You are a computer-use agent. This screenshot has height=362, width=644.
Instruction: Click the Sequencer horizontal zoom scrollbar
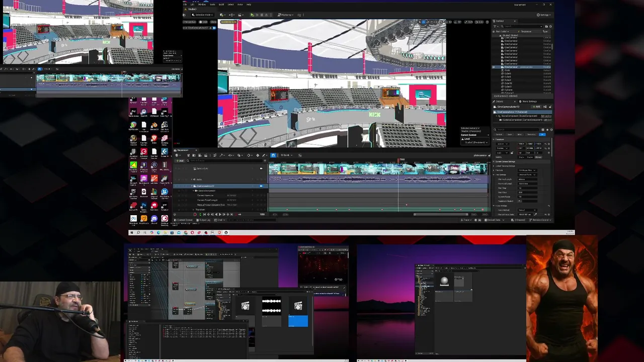tap(441, 214)
